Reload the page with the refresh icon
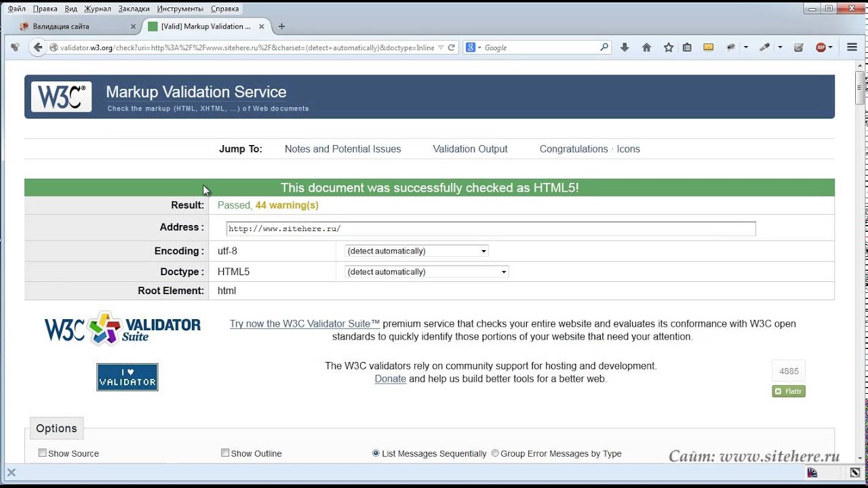The image size is (868, 488). point(451,47)
